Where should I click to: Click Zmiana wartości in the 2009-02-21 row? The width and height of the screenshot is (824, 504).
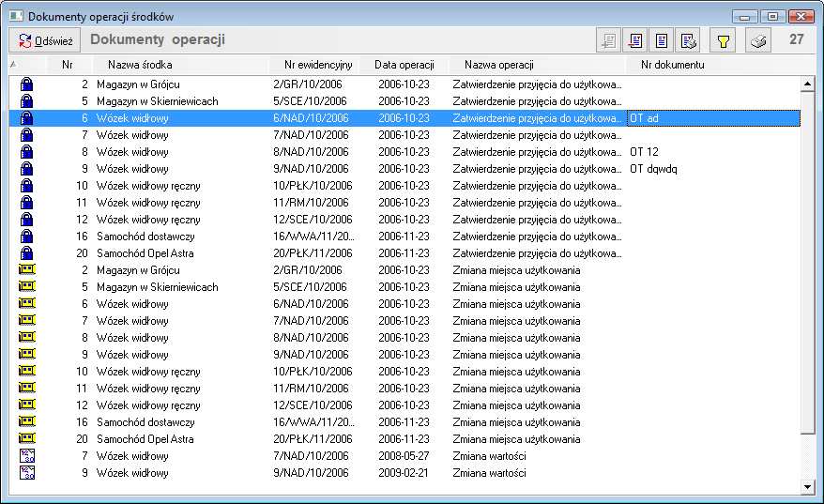pos(489,472)
